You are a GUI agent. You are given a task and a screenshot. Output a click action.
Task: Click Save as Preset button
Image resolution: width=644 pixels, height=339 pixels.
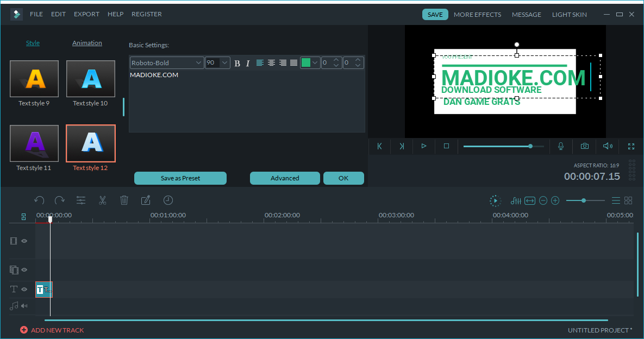[180, 178]
